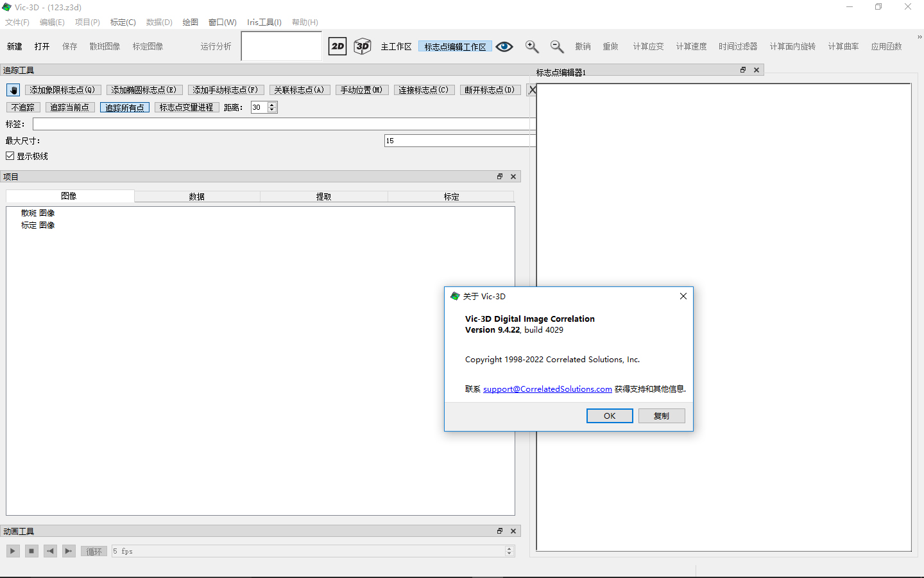Click the 最大尺寸 value field
Image resolution: width=924 pixels, height=578 pixels.
[459, 141]
